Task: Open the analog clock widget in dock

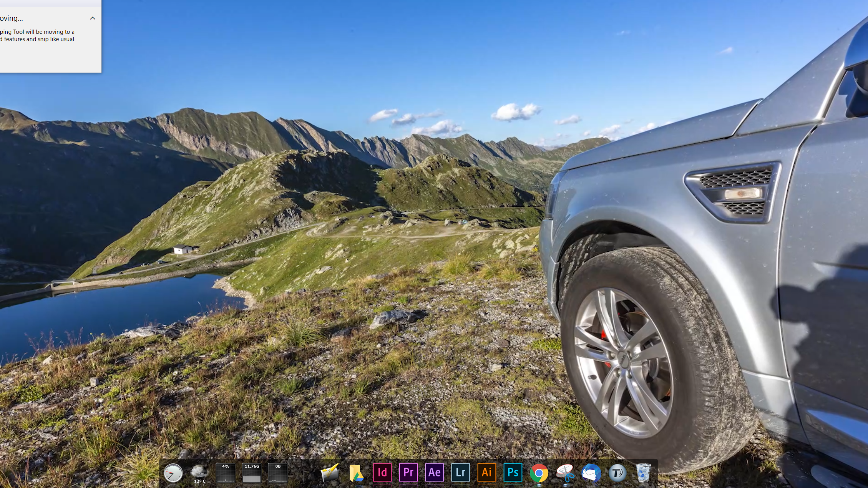Action: pos(173,473)
